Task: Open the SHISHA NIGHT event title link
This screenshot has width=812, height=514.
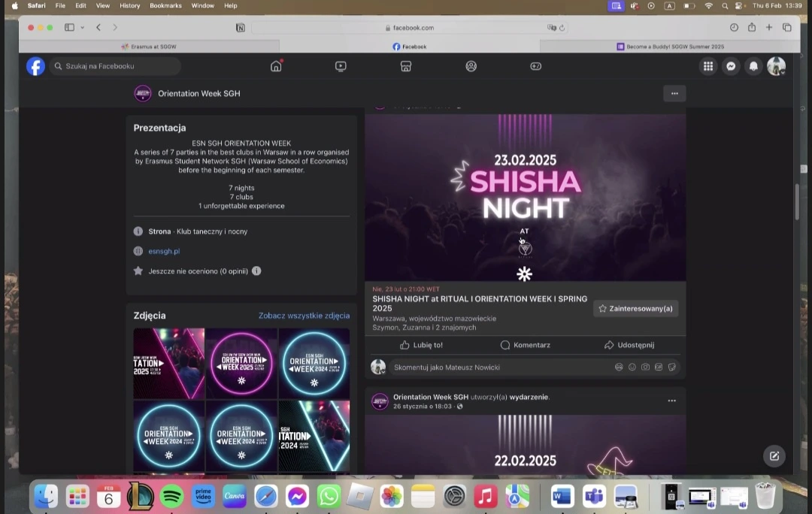Action: pyautogui.click(x=480, y=304)
